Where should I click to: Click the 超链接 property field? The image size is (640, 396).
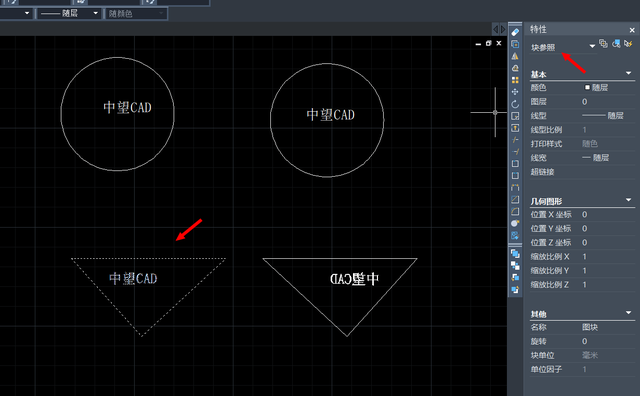(608, 172)
